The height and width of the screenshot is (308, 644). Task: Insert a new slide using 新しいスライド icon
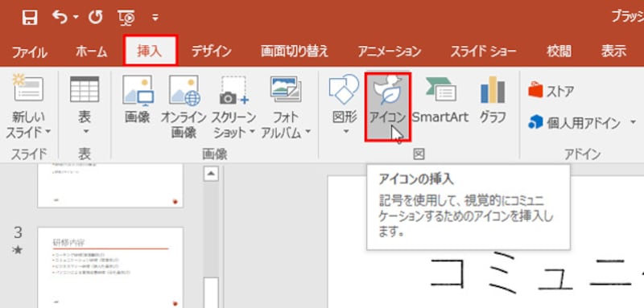pyautogui.click(x=28, y=88)
